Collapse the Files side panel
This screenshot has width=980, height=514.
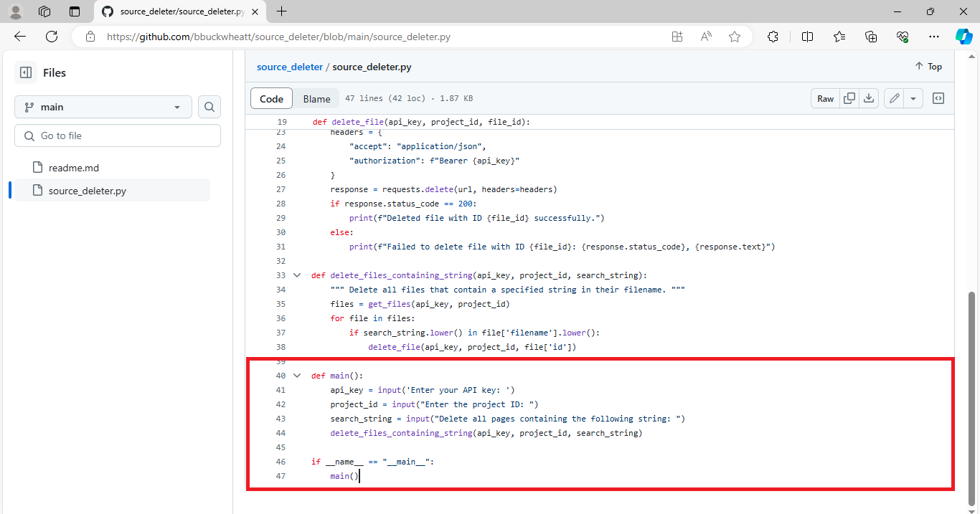pyautogui.click(x=25, y=72)
